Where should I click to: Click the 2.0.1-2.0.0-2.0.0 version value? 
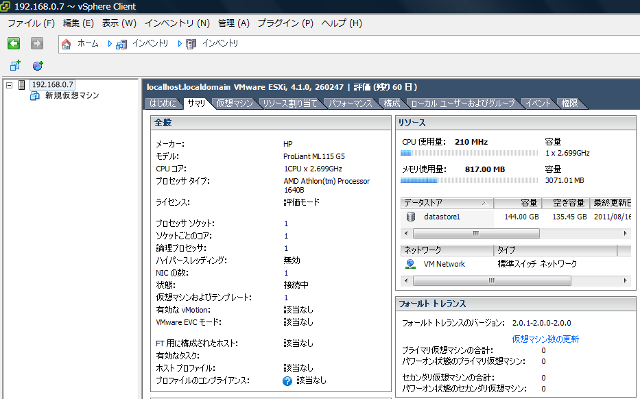(x=542, y=323)
